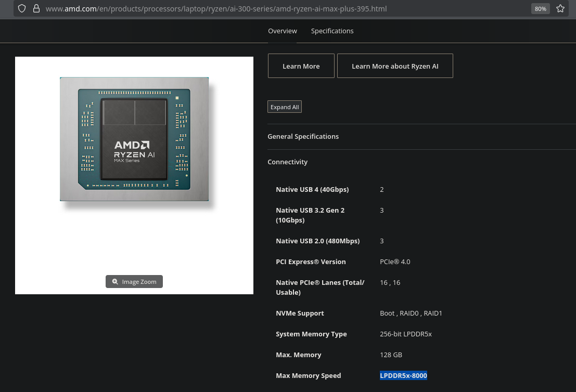The image size is (576, 392).
Task: Reset the 80% zoom level badge
Action: (541, 8)
